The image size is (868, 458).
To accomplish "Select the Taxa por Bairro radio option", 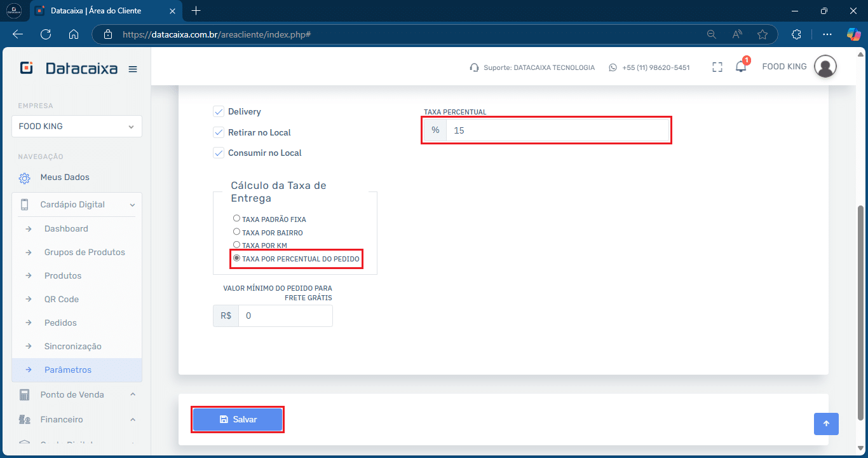I will coord(236,232).
